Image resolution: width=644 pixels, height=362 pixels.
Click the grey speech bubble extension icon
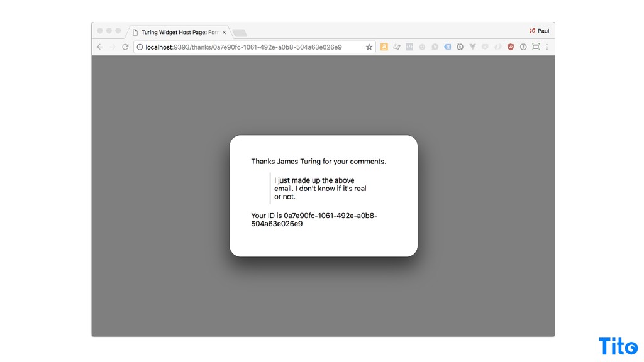click(x=435, y=47)
